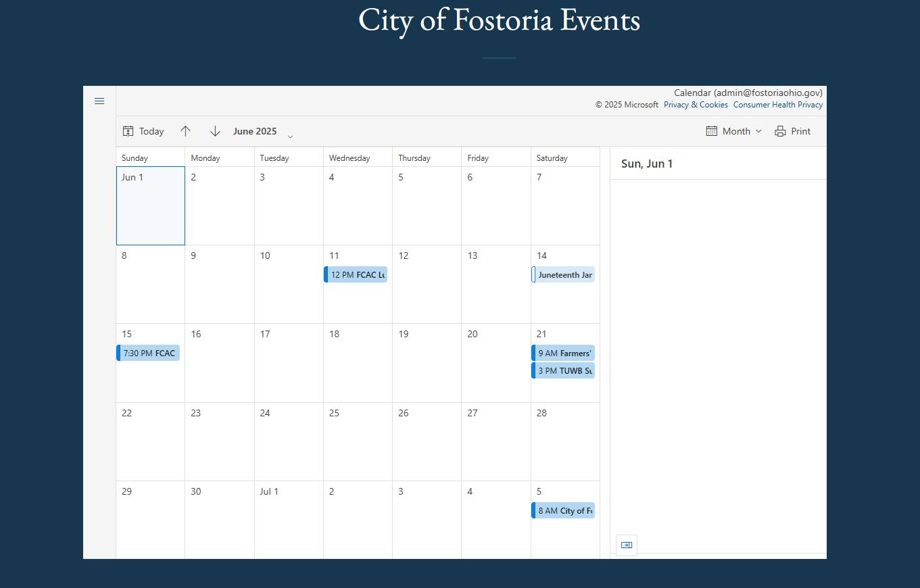The width and height of the screenshot is (920, 588).
Task: Open Consumer Health Privacy link
Action: (778, 105)
